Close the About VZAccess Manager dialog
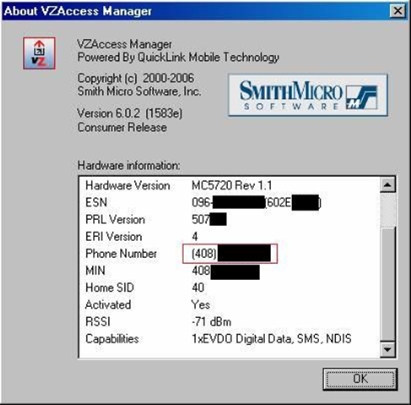This screenshot has height=405, width=411. coord(397,11)
